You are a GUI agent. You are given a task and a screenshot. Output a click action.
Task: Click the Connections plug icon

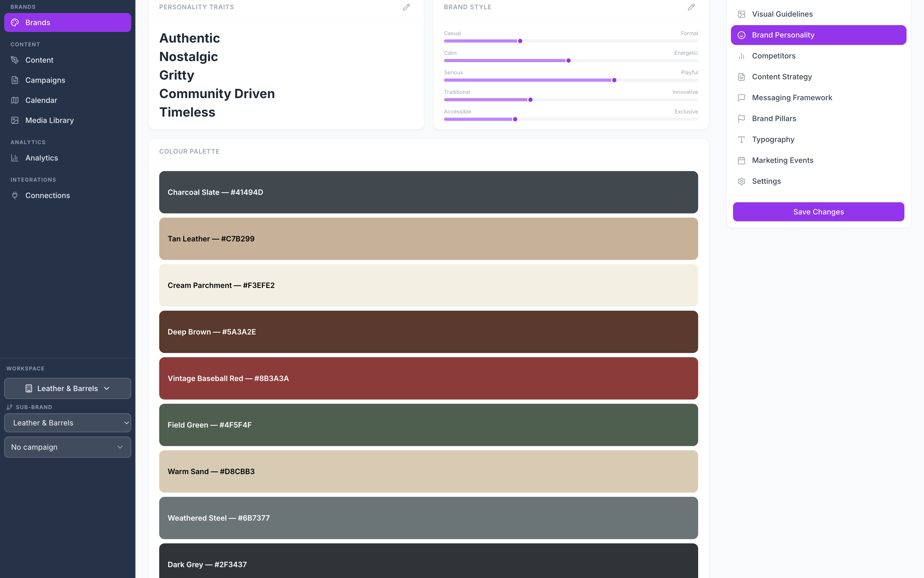pyautogui.click(x=15, y=195)
